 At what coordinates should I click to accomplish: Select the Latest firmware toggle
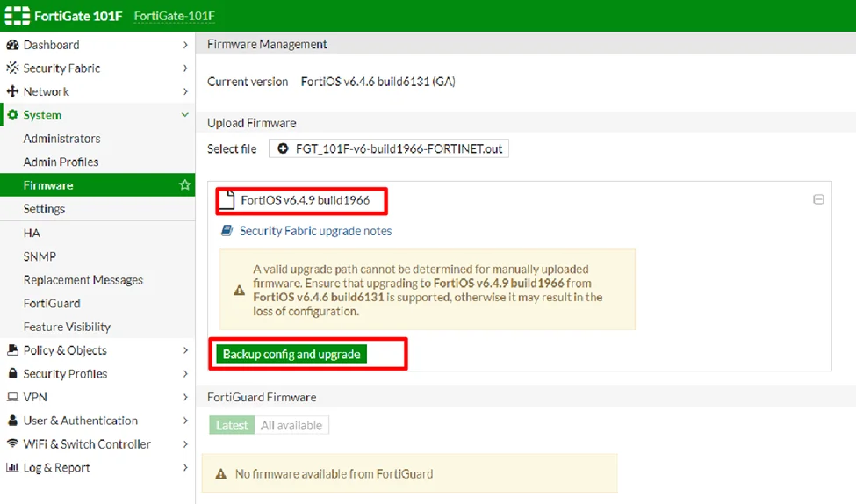232,425
